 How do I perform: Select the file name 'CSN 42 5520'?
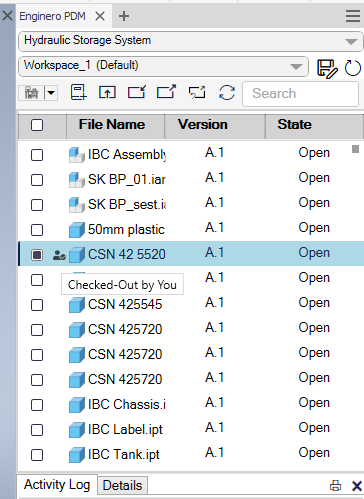pos(127,255)
